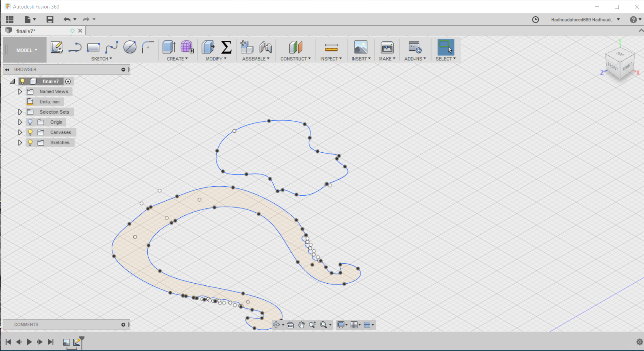Click the Save icon

click(50, 19)
